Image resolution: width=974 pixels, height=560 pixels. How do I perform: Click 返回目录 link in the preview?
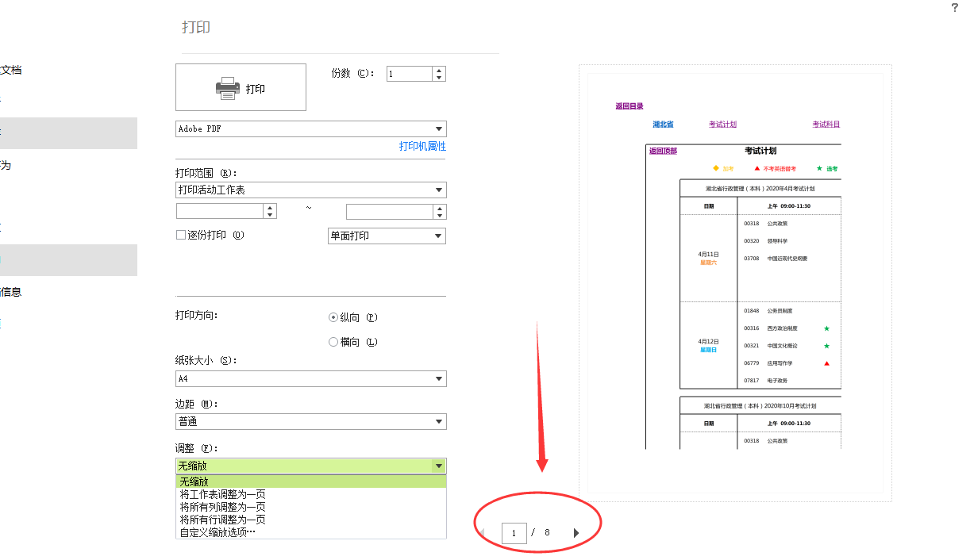coord(629,106)
